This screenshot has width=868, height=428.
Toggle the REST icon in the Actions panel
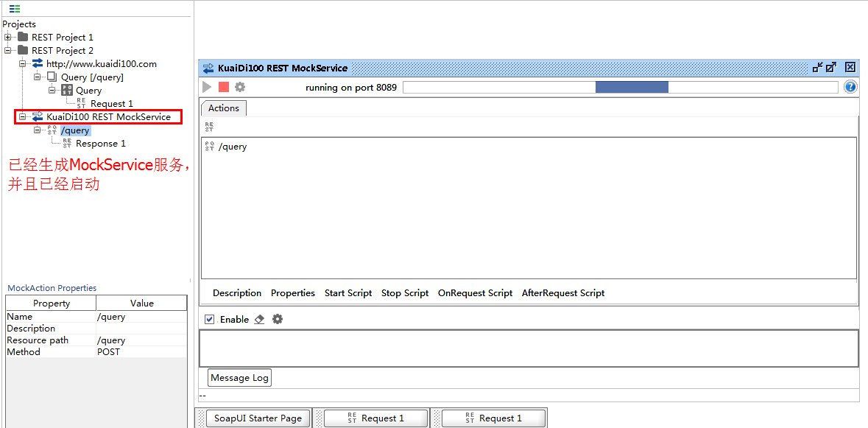pos(207,125)
